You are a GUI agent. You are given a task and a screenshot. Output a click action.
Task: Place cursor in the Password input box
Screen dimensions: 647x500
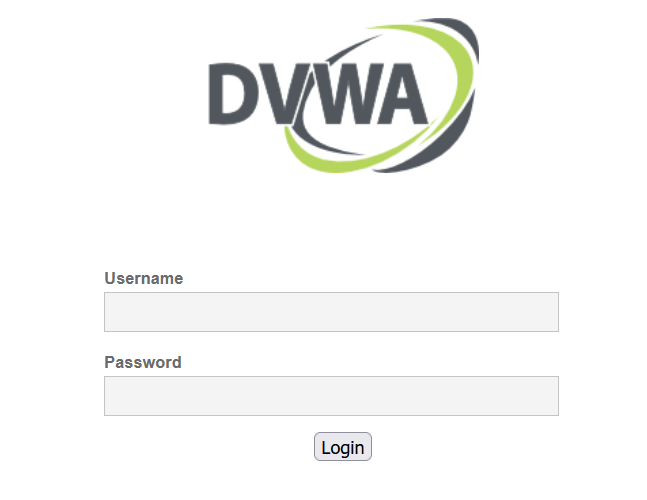pos(331,396)
